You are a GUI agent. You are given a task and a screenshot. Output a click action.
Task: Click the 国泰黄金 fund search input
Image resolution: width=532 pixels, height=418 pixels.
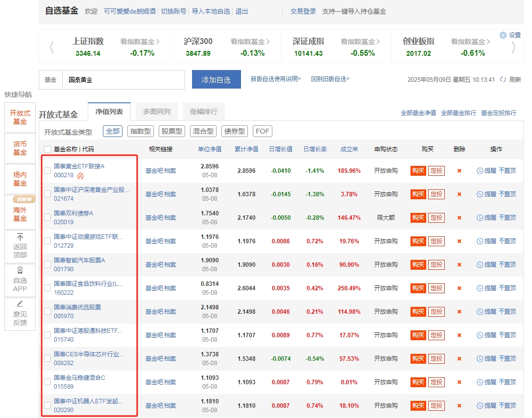click(x=123, y=80)
